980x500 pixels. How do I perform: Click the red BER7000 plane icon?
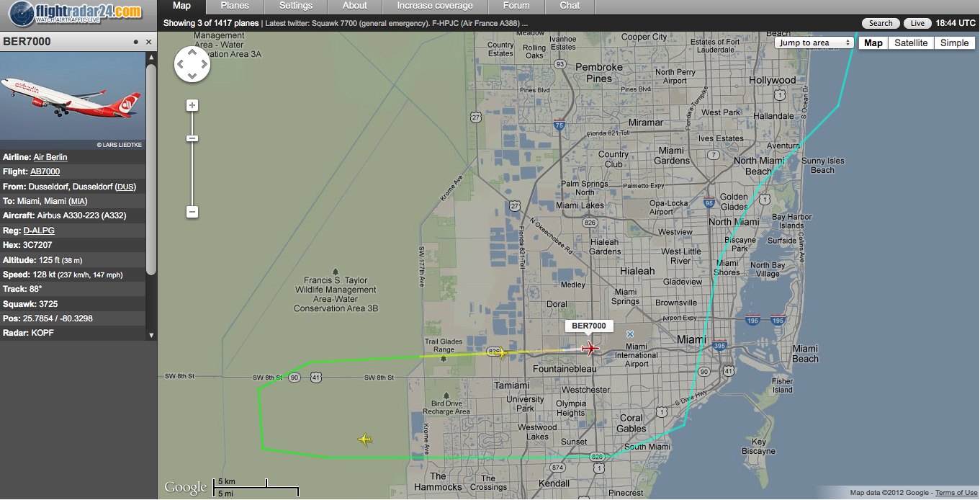click(x=590, y=349)
